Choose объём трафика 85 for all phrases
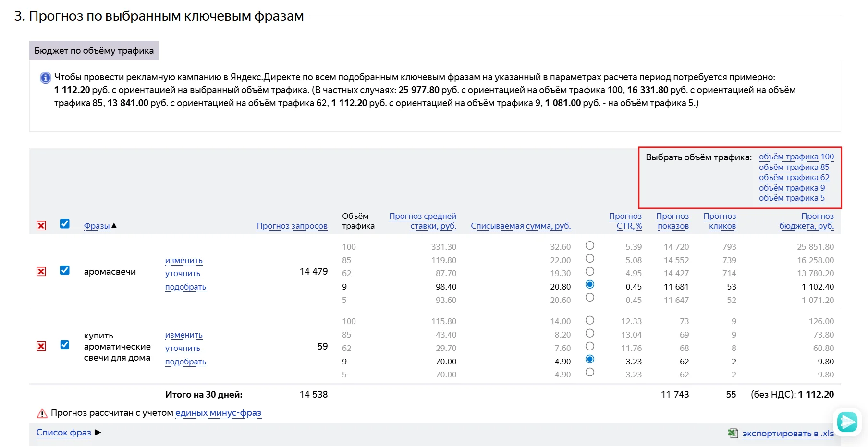868x447 pixels. coord(794,167)
